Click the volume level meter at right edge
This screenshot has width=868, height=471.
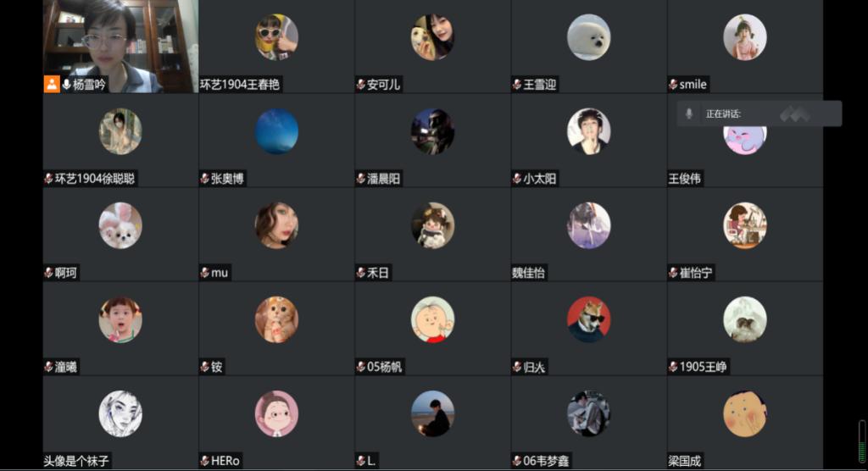pos(862,441)
